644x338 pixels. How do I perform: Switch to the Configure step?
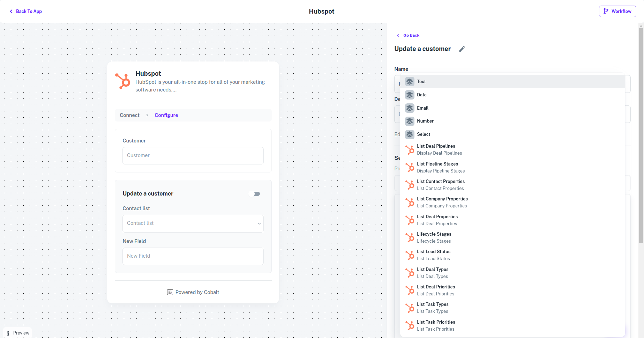click(166, 115)
